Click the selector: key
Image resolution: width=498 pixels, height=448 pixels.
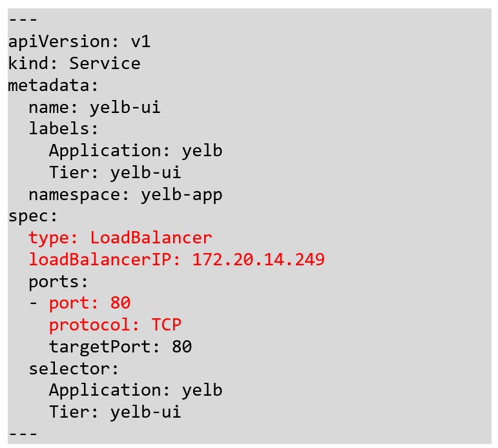(x=74, y=369)
